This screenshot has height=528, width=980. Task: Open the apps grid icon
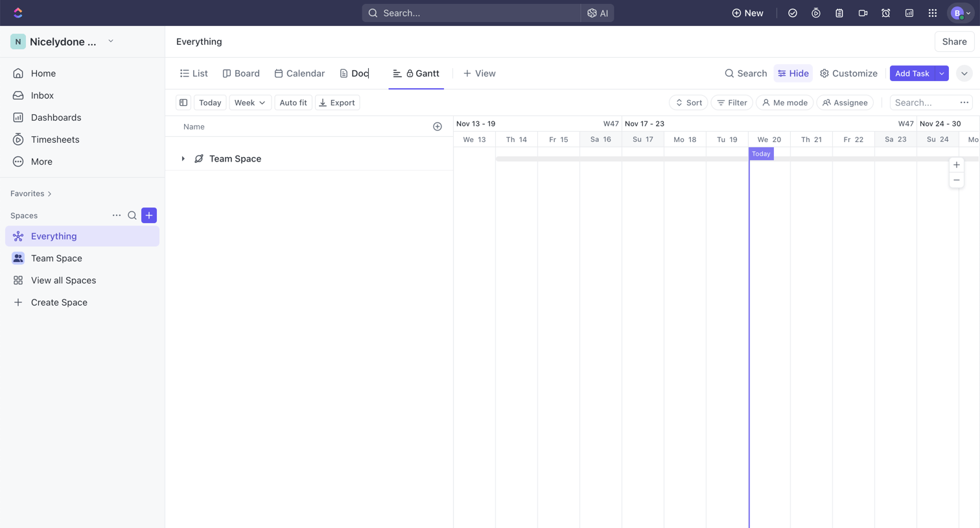click(x=933, y=13)
